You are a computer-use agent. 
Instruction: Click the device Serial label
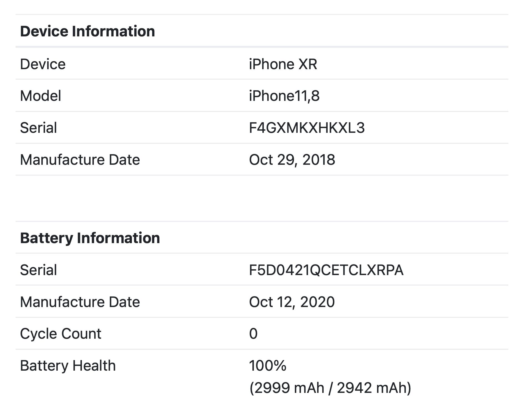tap(38, 128)
